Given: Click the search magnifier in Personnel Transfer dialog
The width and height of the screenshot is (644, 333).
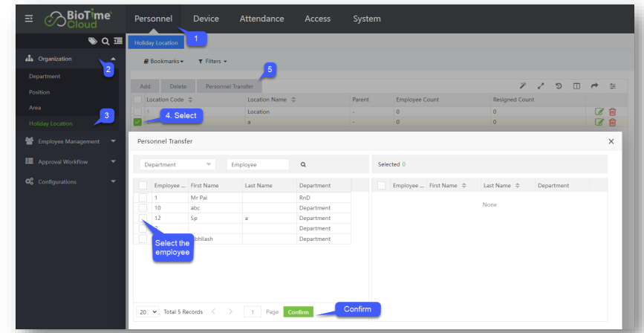Looking at the screenshot, I should pyautogui.click(x=303, y=164).
